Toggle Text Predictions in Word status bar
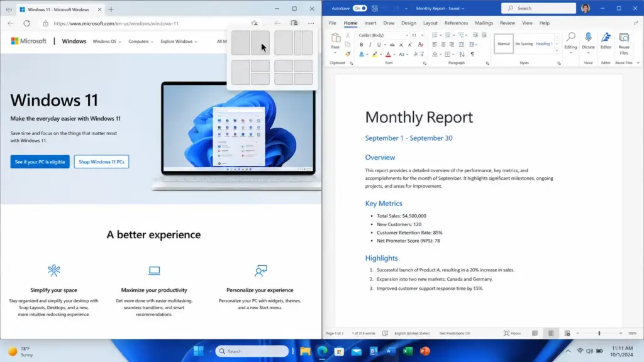 [454, 333]
